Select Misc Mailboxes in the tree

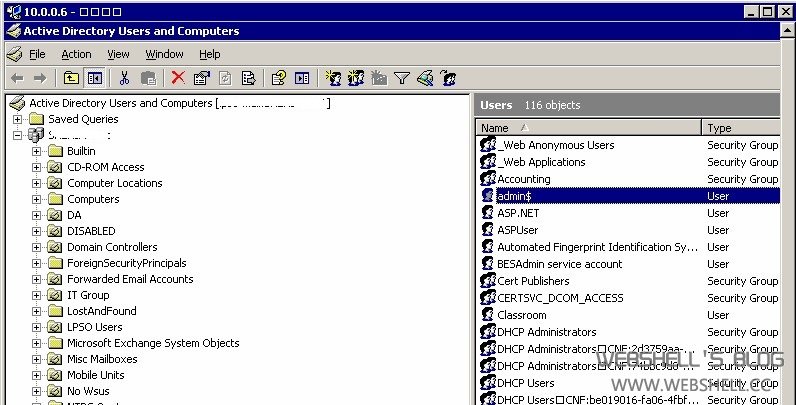(x=102, y=359)
